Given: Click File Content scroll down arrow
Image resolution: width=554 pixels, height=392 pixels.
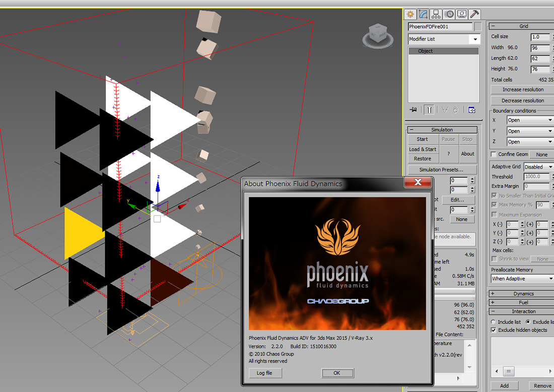Looking at the screenshot, I should click(x=469, y=367).
